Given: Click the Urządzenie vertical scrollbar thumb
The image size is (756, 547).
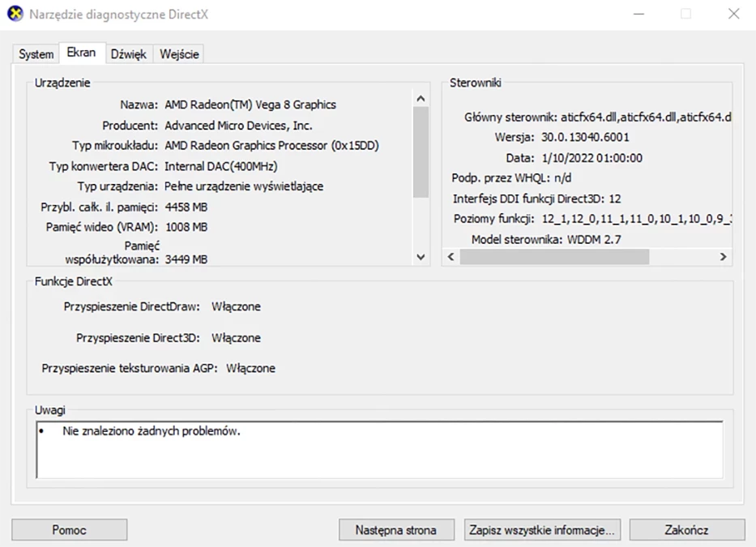Looking at the screenshot, I should [x=421, y=152].
